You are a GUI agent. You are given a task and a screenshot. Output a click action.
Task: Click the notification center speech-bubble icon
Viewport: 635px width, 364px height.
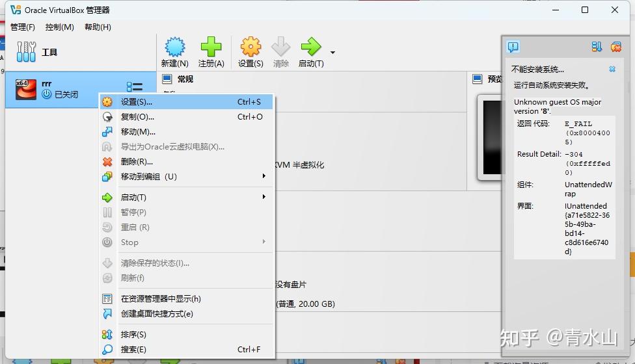[513, 47]
